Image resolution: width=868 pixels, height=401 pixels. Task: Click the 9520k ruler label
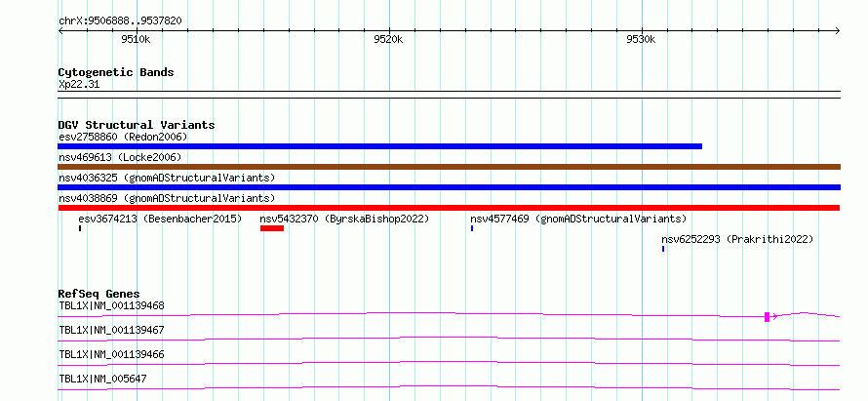(x=388, y=39)
